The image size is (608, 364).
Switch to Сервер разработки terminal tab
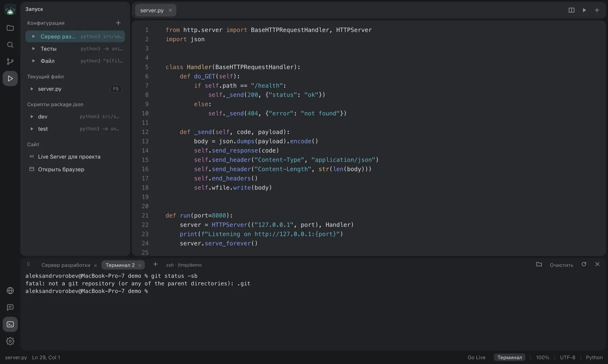[66, 265]
